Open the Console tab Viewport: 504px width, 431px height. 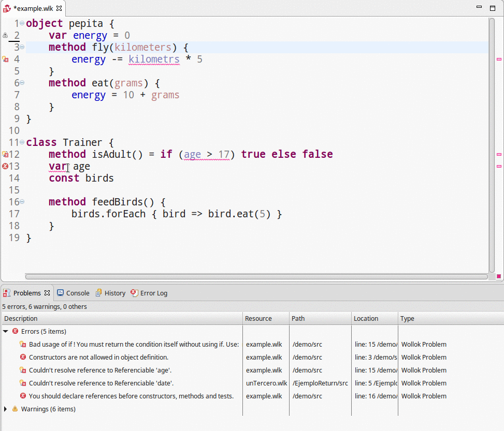tap(73, 293)
